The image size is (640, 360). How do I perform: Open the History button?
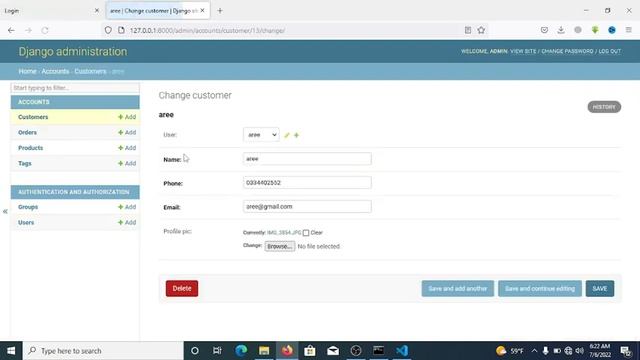point(604,107)
